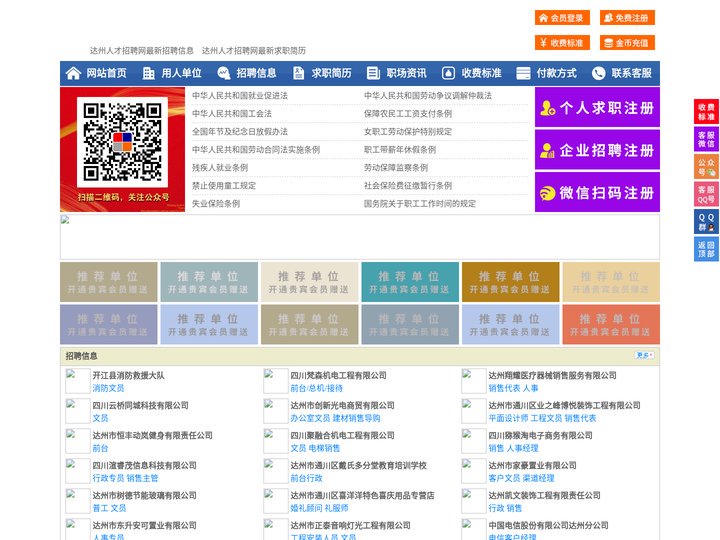Click the logo image for 达州翔耀医疗器械销售服务有限公司
Image resolution: width=720 pixels, height=540 pixels.
pos(474,381)
